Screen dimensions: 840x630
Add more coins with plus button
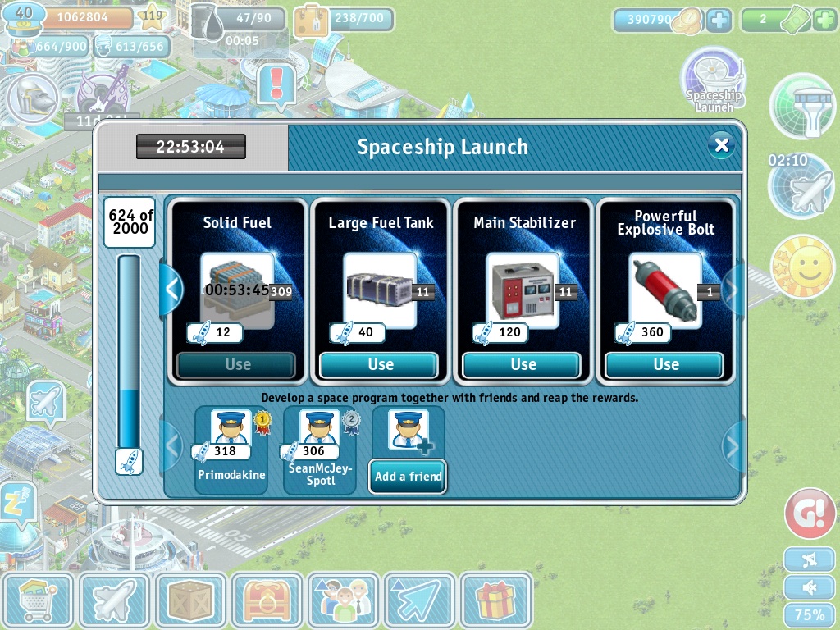719,20
